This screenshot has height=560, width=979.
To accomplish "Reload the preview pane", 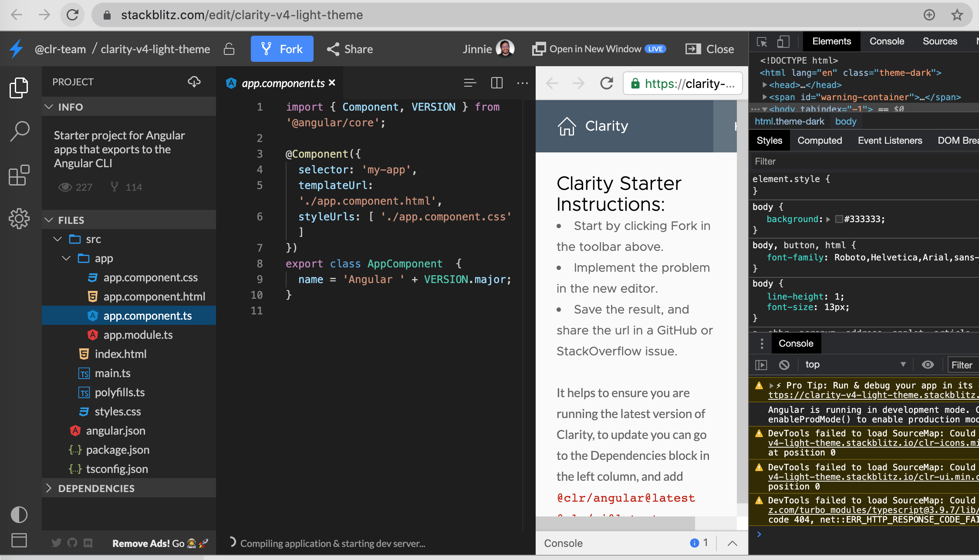I will 606,83.
